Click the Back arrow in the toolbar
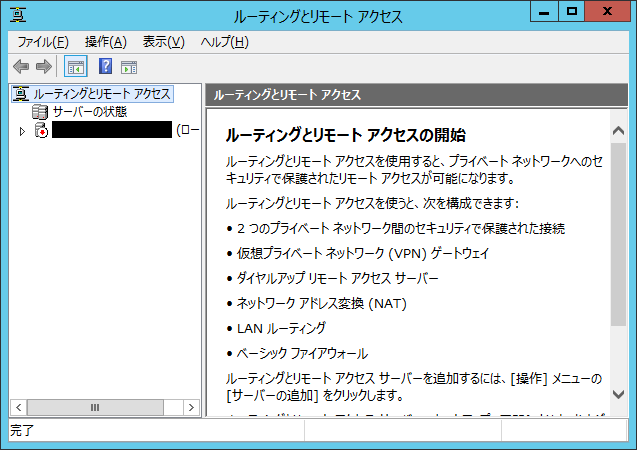 21,67
